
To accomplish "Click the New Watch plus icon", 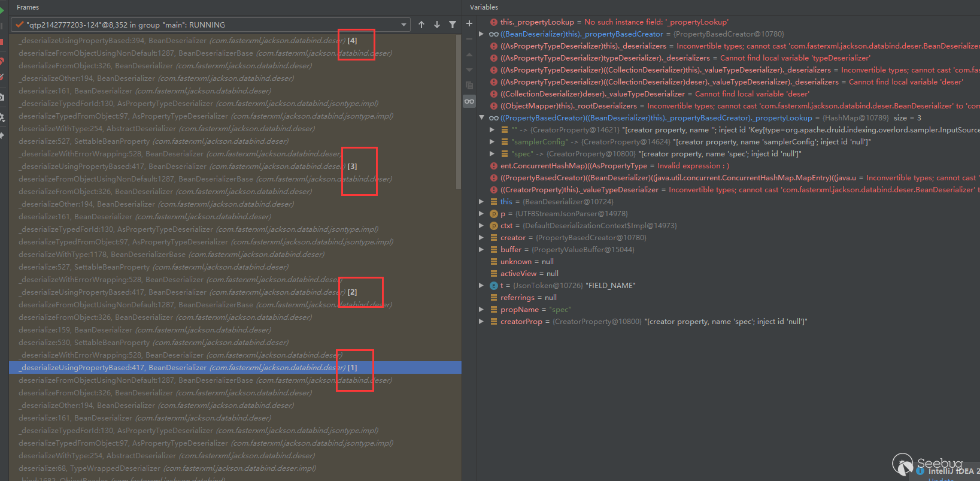I will point(469,23).
